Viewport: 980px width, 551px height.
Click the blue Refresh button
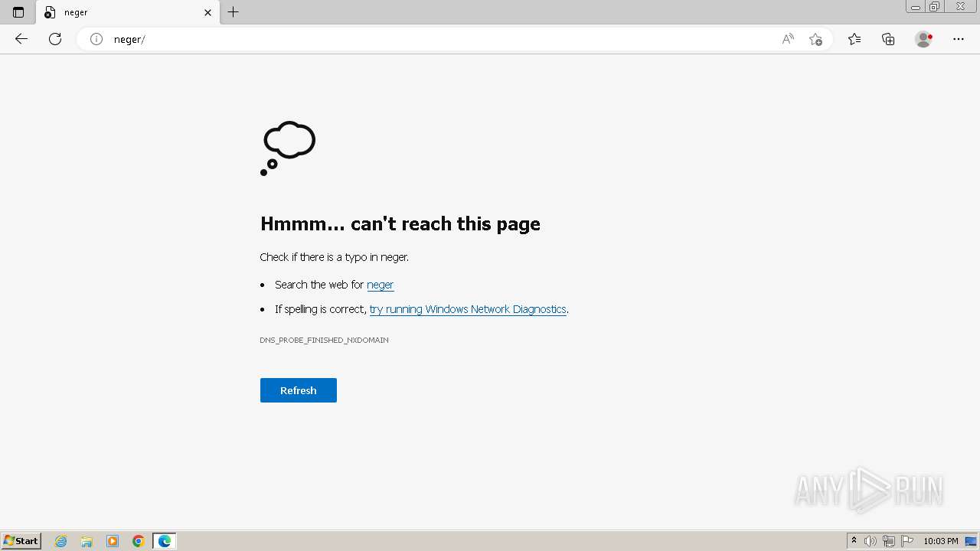(299, 390)
